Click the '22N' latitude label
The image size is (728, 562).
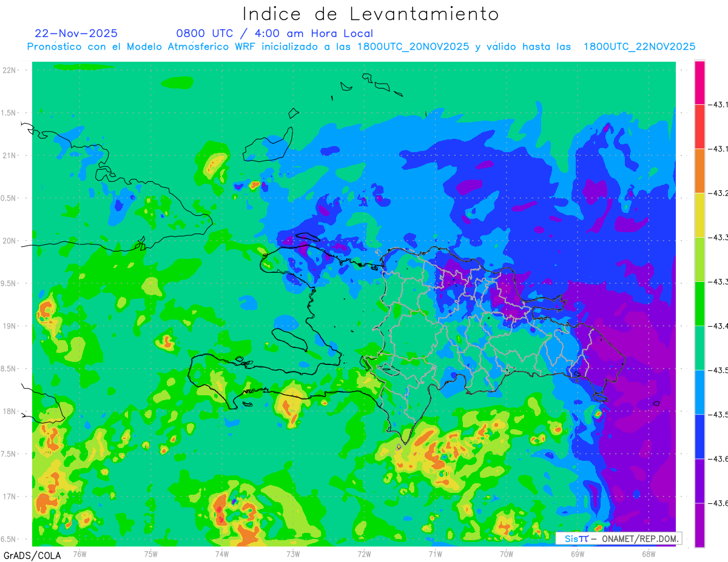(9, 70)
